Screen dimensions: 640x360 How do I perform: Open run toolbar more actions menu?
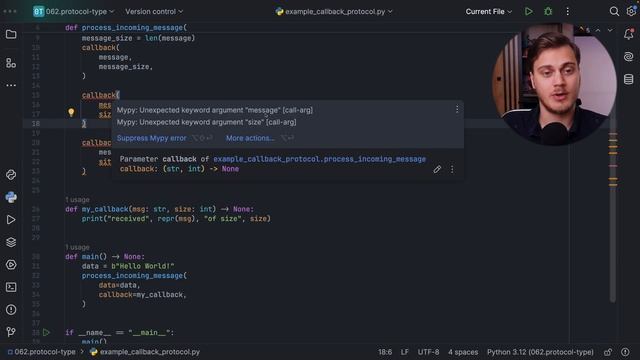pos(567,11)
